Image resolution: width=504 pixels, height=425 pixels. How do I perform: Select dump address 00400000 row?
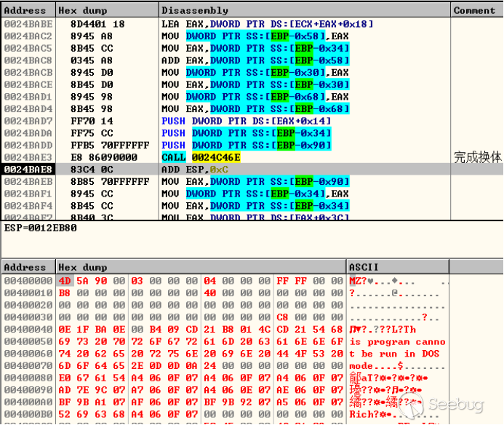[x=28, y=281]
